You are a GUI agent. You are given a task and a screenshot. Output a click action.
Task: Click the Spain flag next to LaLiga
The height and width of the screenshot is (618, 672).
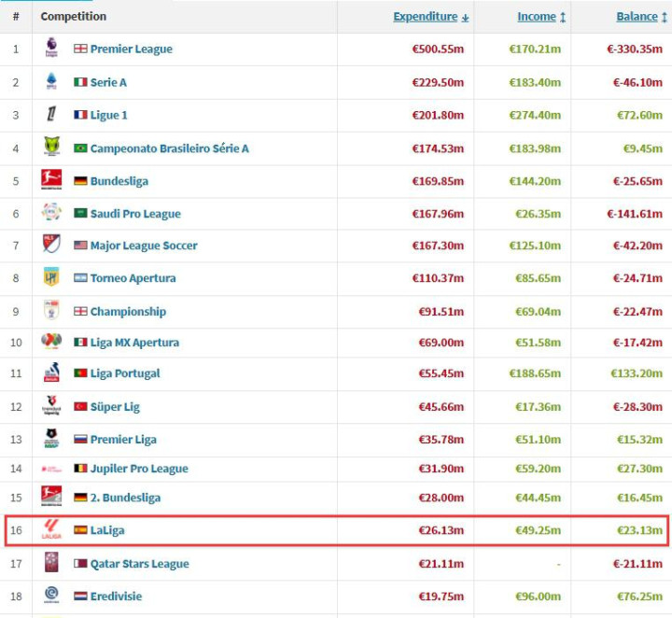[x=80, y=530]
